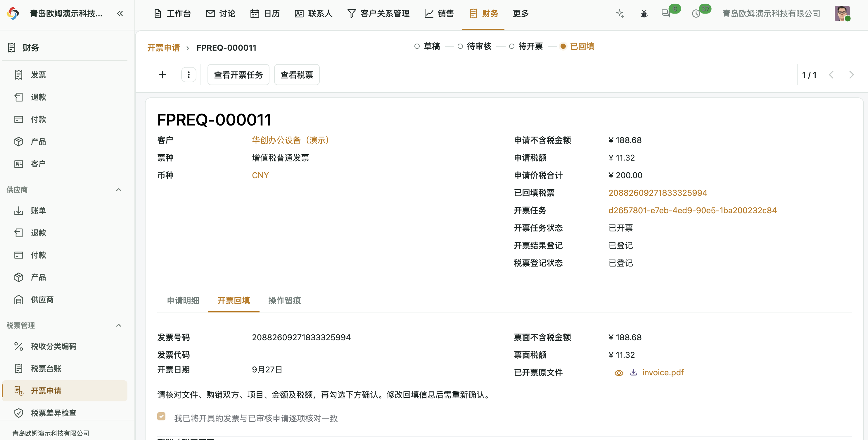This screenshot has height=440, width=868.
Task: Open the 财务 top menu
Action: [x=483, y=13]
